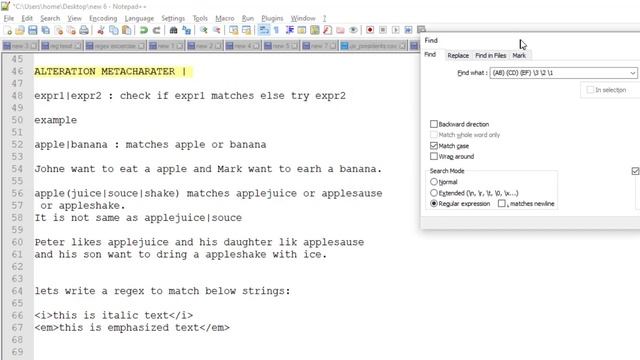640x360 pixels.
Task: Click the Open file folder icon
Action: pyautogui.click(x=20, y=30)
